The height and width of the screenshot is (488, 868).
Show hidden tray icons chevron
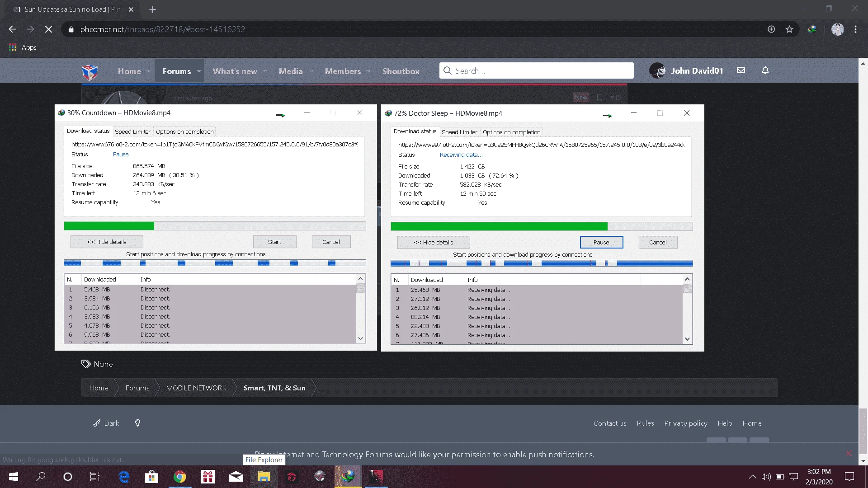pos(752,477)
